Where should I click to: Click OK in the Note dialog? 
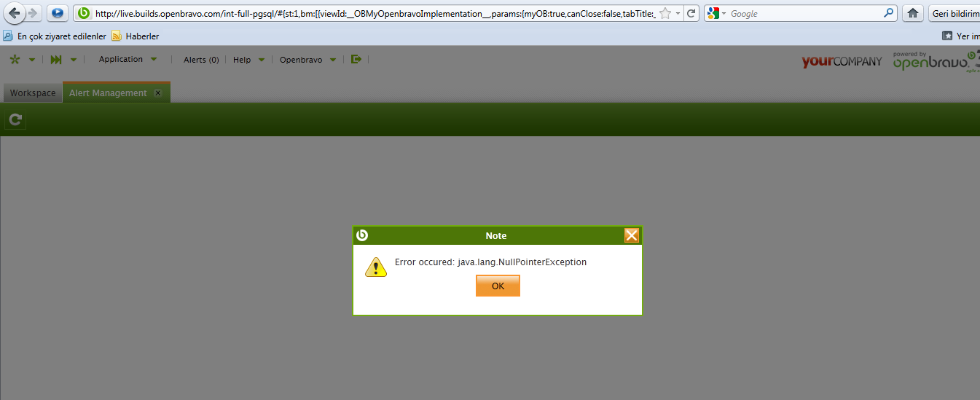coord(498,286)
